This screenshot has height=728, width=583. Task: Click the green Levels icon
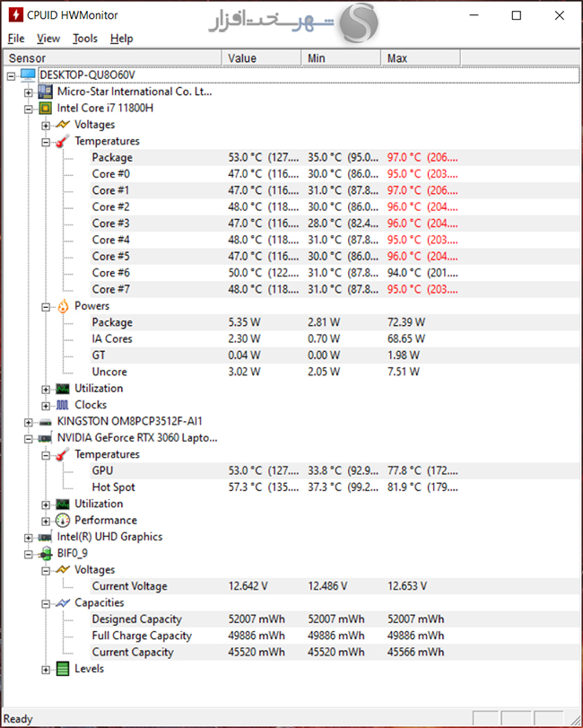pos(62,669)
